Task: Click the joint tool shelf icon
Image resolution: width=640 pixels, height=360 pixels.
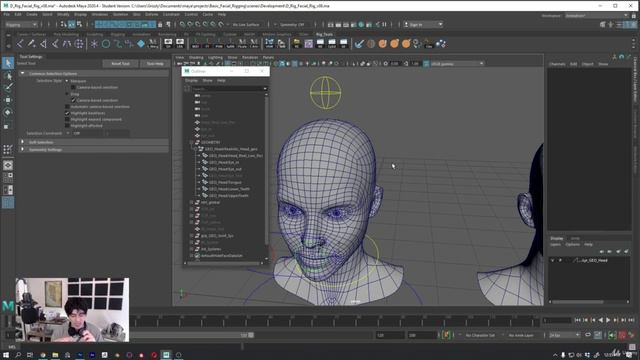Action: click(20, 44)
